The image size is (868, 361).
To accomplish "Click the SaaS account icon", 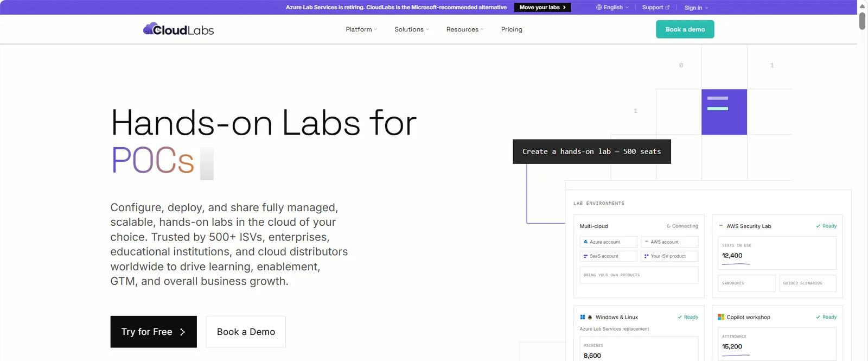I will point(585,256).
